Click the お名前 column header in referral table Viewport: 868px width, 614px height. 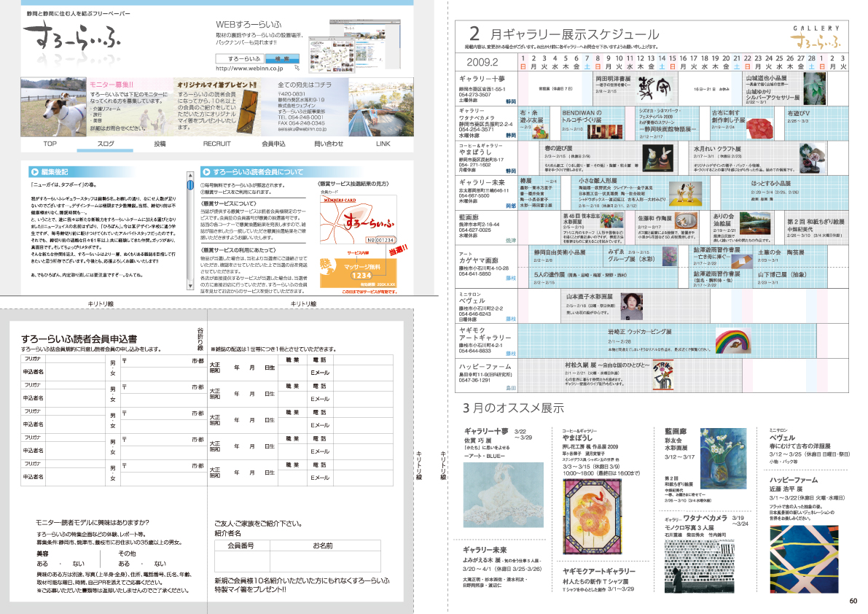point(323,546)
